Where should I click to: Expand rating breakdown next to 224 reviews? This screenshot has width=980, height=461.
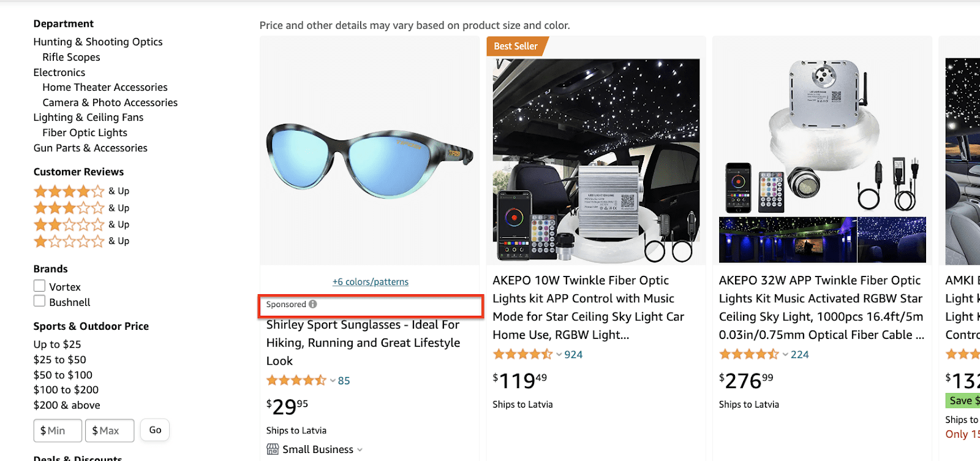(785, 354)
